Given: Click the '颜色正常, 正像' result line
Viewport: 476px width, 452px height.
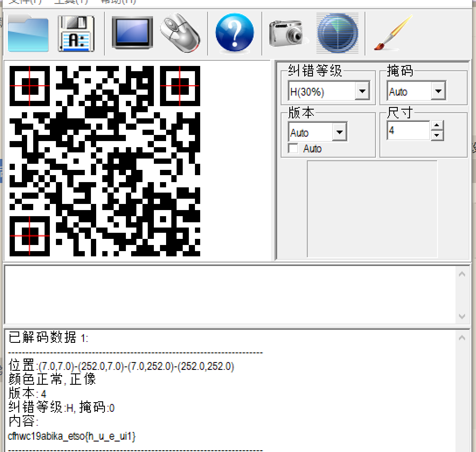Looking at the screenshot, I should point(52,379).
